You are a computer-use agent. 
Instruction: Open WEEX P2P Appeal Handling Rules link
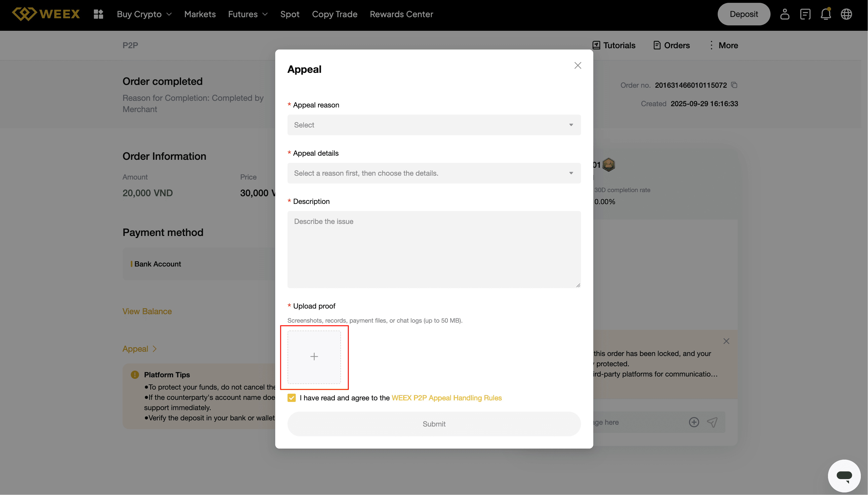tap(446, 398)
